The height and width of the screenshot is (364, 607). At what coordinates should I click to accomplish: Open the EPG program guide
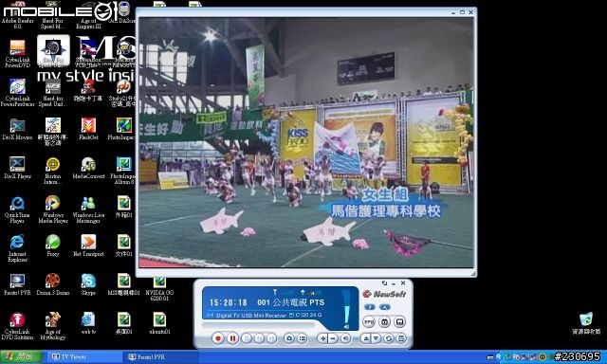[369, 321]
